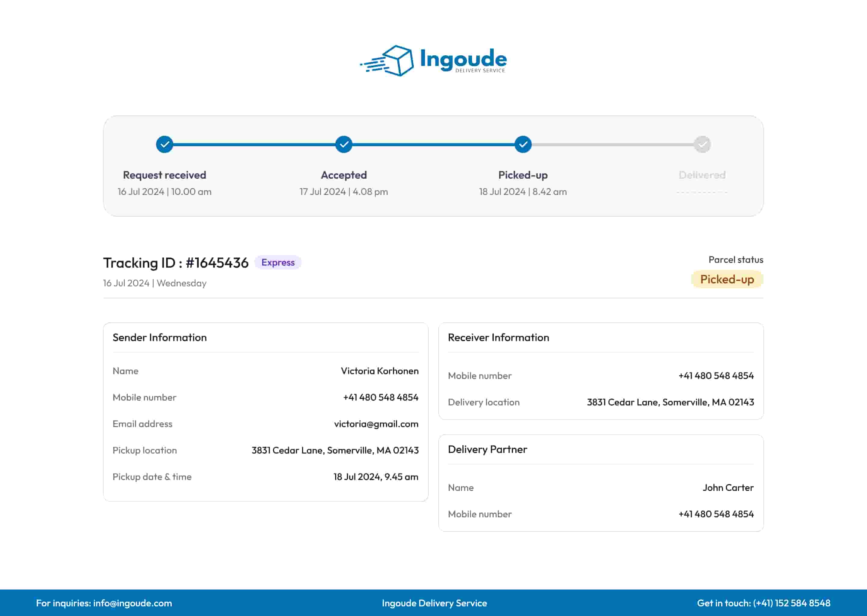Click the Sender Information card title

pyautogui.click(x=160, y=337)
